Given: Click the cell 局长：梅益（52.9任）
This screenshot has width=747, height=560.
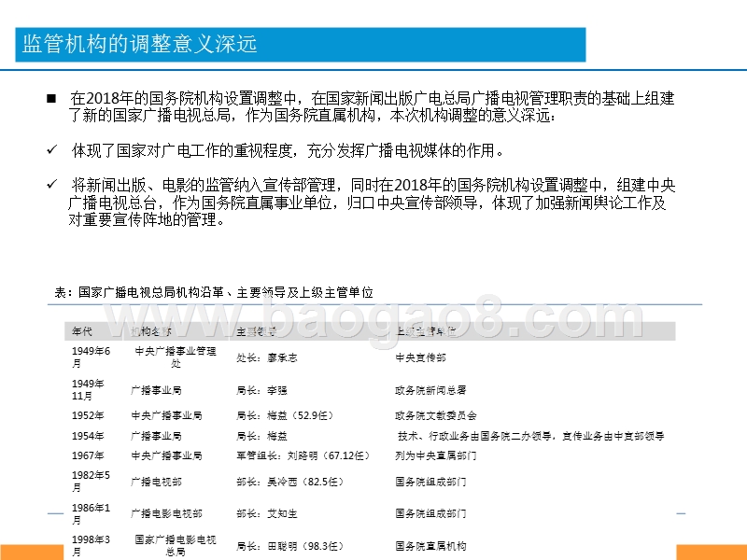Looking at the screenshot, I should [x=285, y=415].
